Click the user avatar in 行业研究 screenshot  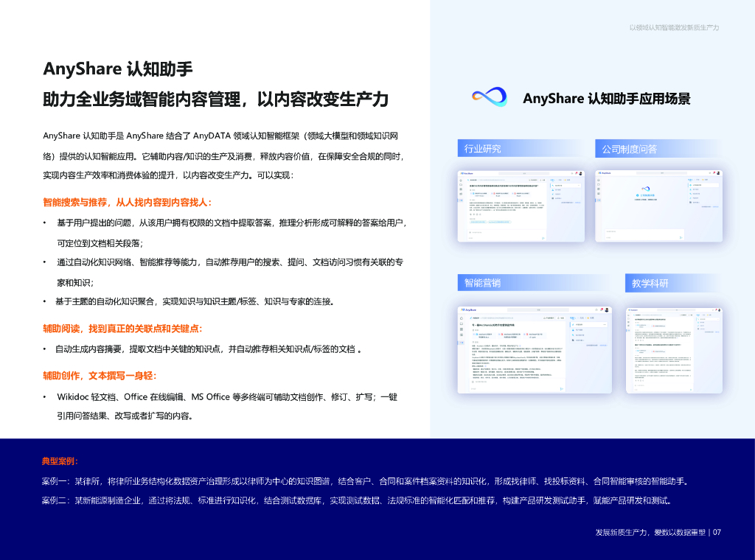point(580,173)
